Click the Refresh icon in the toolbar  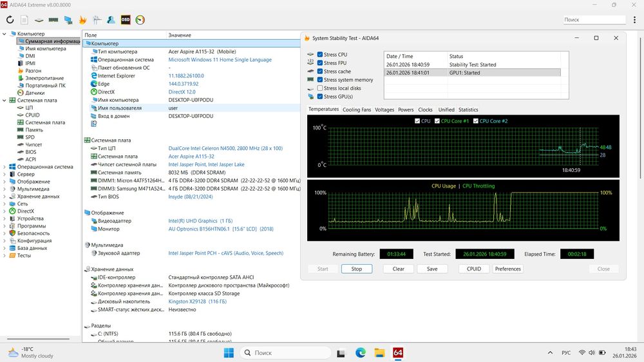pyautogui.click(x=10, y=20)
